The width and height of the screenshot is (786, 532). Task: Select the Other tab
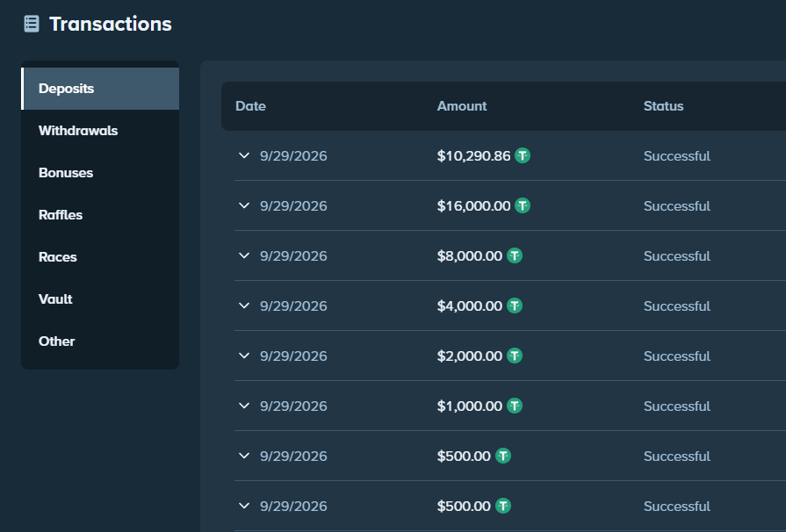click(100, 341)
